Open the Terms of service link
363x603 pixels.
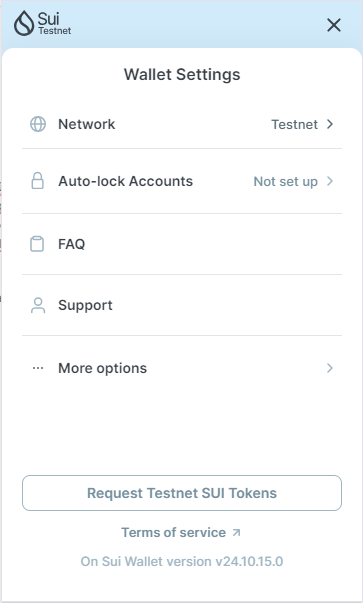pyautogui.click(x=173, y=533)
